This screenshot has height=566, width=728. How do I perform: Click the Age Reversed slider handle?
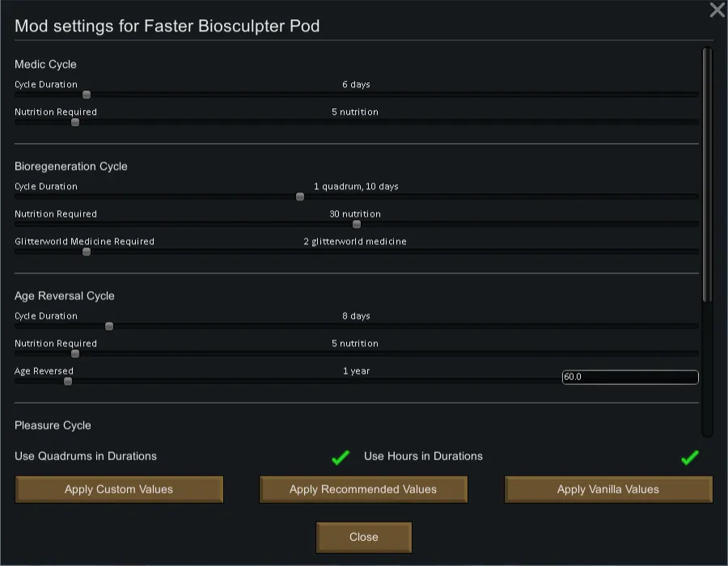tap(68, 381)
